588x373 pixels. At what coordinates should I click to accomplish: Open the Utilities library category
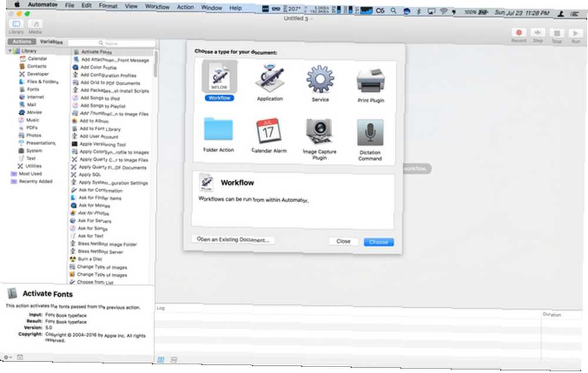click(x=34, y=166)
